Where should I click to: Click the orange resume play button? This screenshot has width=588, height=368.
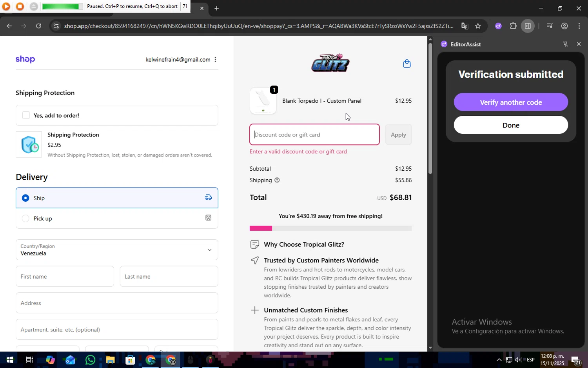click(x=6, y=6)
